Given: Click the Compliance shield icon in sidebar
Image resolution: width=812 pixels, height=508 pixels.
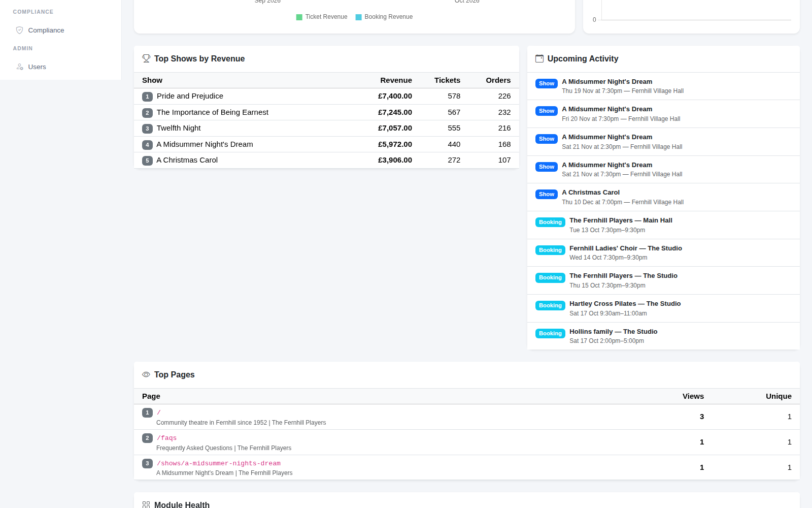Looking at the screenshot, I should tap(20, 30).
